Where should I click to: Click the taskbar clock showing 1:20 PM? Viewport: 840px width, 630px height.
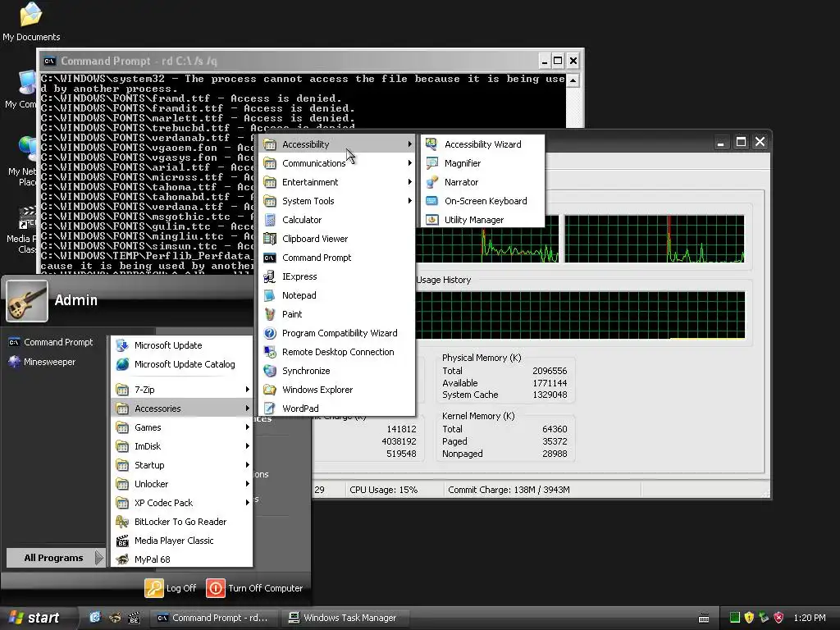pos(810,618)
